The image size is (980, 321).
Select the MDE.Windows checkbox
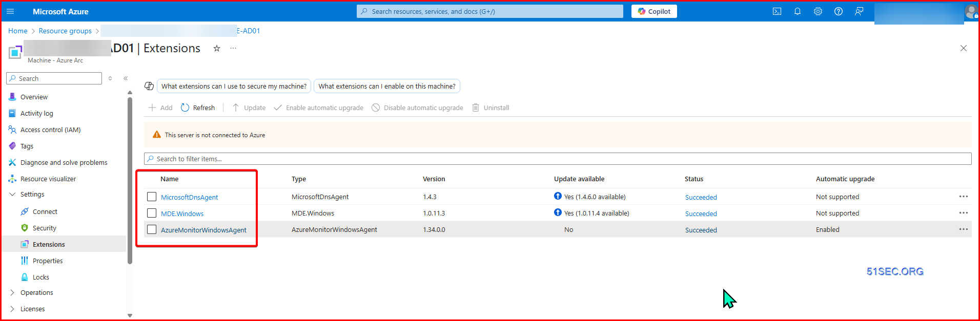click(x=152, y=213)
